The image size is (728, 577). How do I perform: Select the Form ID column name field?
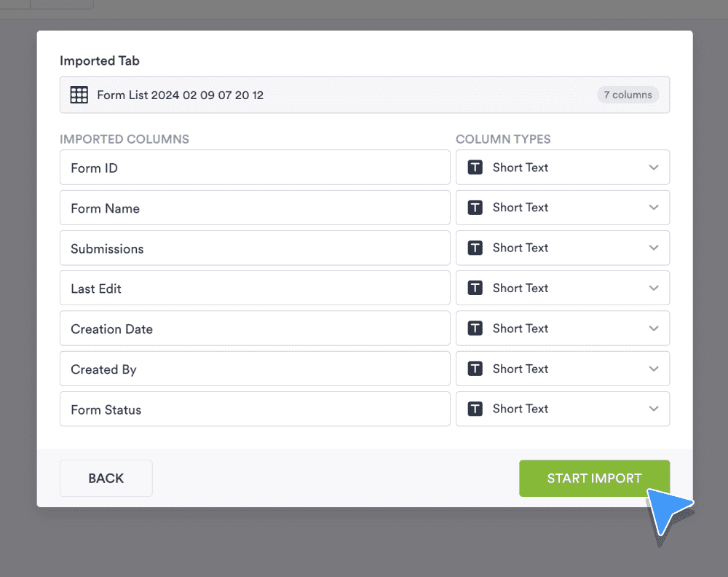255,167
